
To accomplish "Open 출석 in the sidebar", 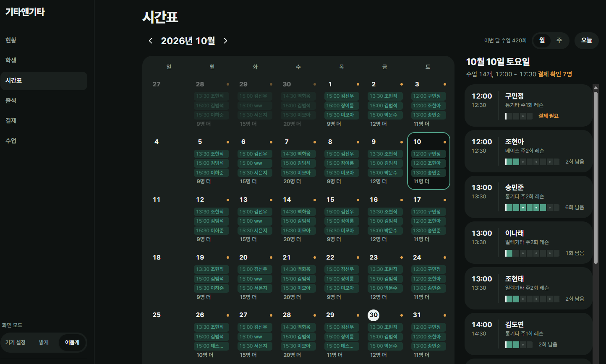I will [44, 101].
